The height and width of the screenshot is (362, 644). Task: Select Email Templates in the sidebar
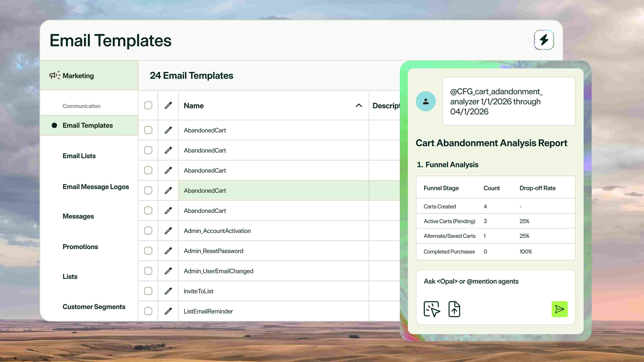(89, 125)
